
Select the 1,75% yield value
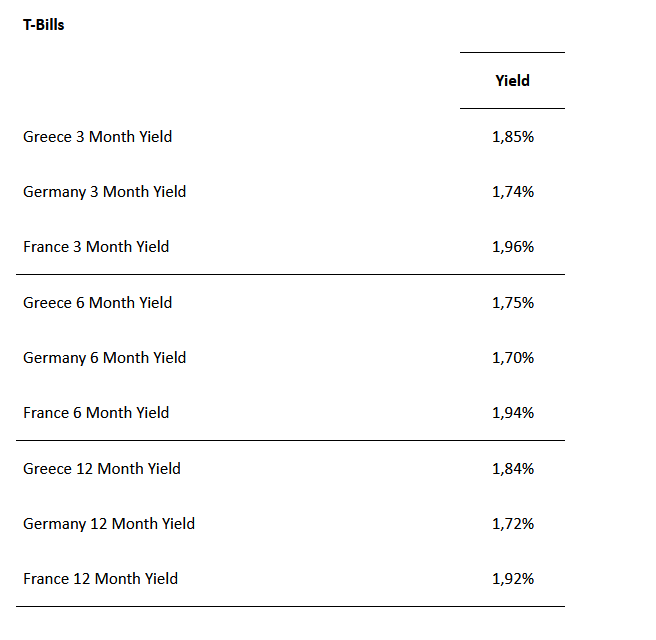[x=512, y=303]
